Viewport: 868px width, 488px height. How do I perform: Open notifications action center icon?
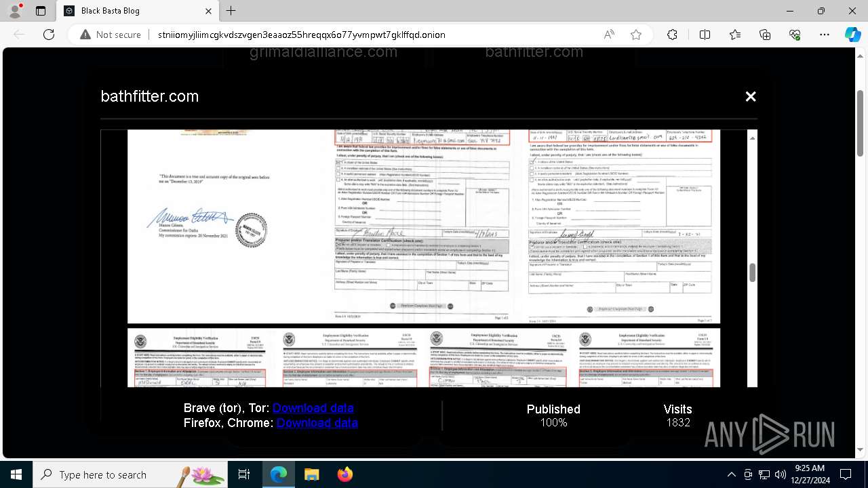[x=846, y=474]
